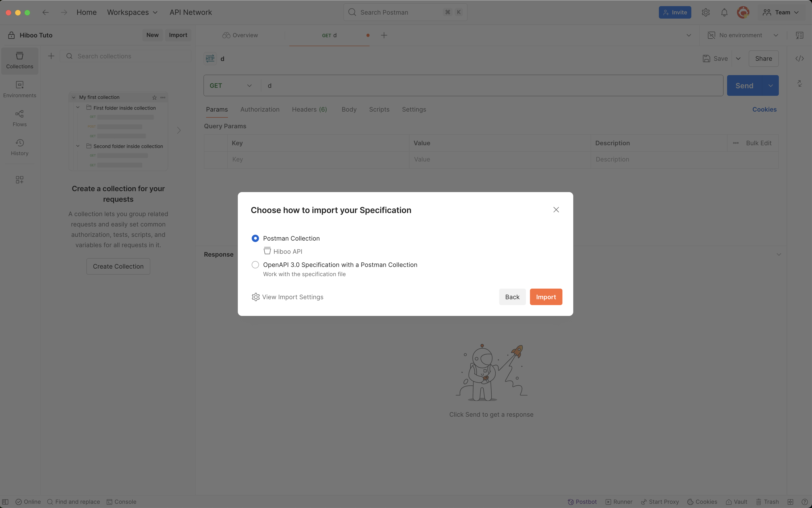Collapse the My first collection tree
Viewport: 812px width, 508px height.
(74, 97)
